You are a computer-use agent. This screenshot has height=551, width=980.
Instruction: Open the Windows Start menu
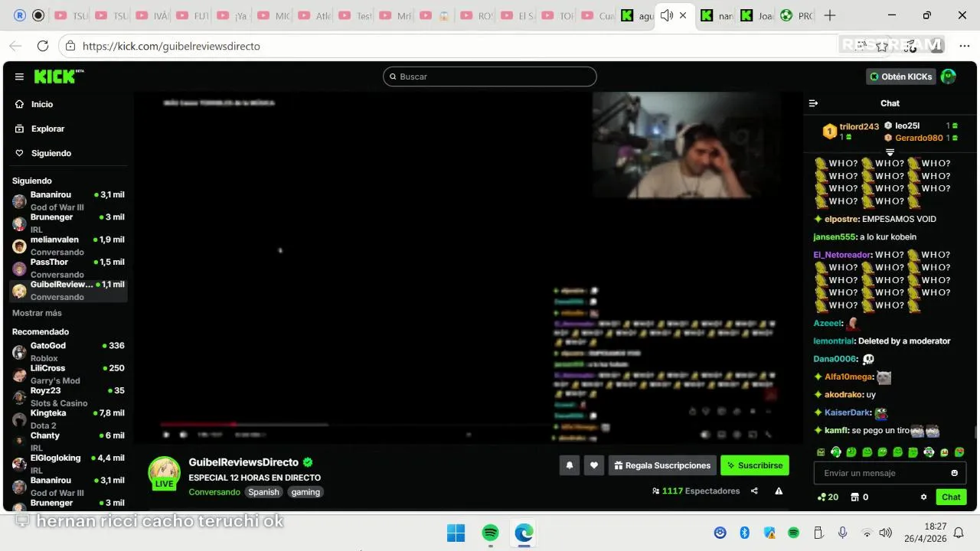(456, 533)
